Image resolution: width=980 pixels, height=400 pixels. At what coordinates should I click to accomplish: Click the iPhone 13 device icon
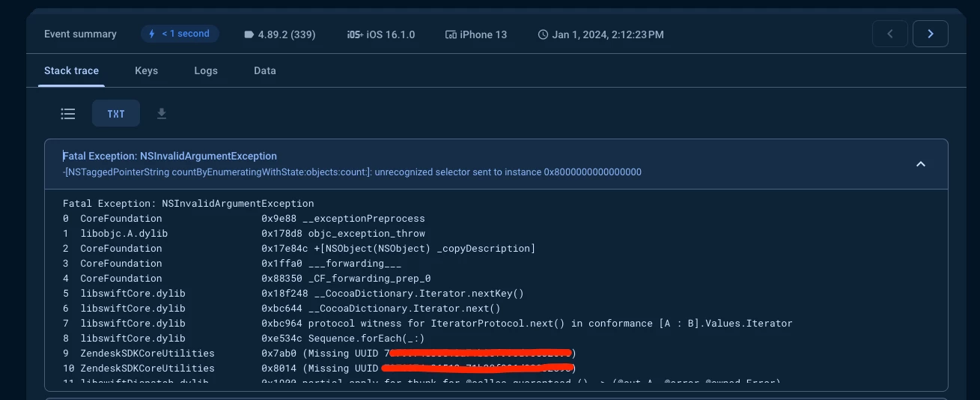coord(451,34)
